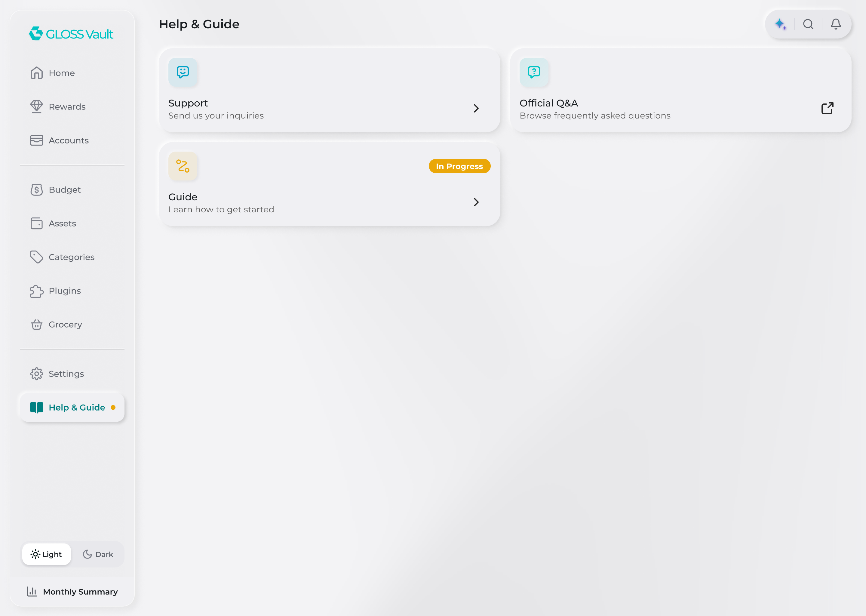This screenshot has height=616, width=866.
Task: Expand the Guide card chevron
Action: [476, 202]
